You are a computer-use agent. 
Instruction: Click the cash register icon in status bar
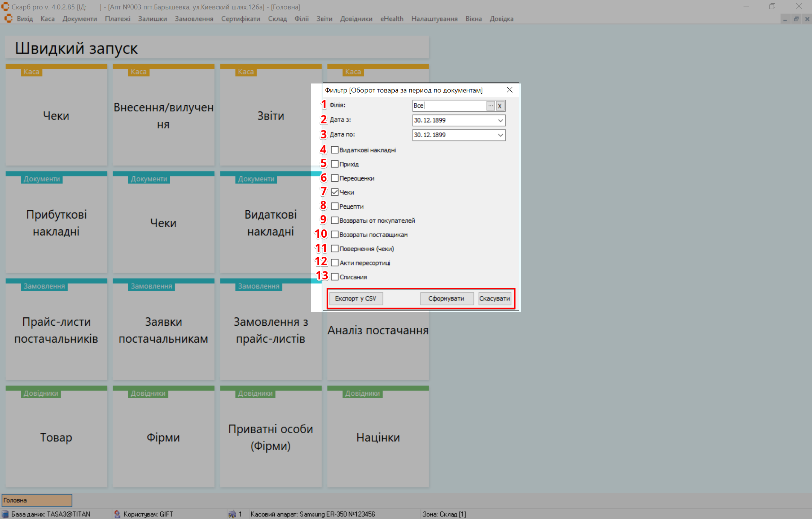(232, 514)
